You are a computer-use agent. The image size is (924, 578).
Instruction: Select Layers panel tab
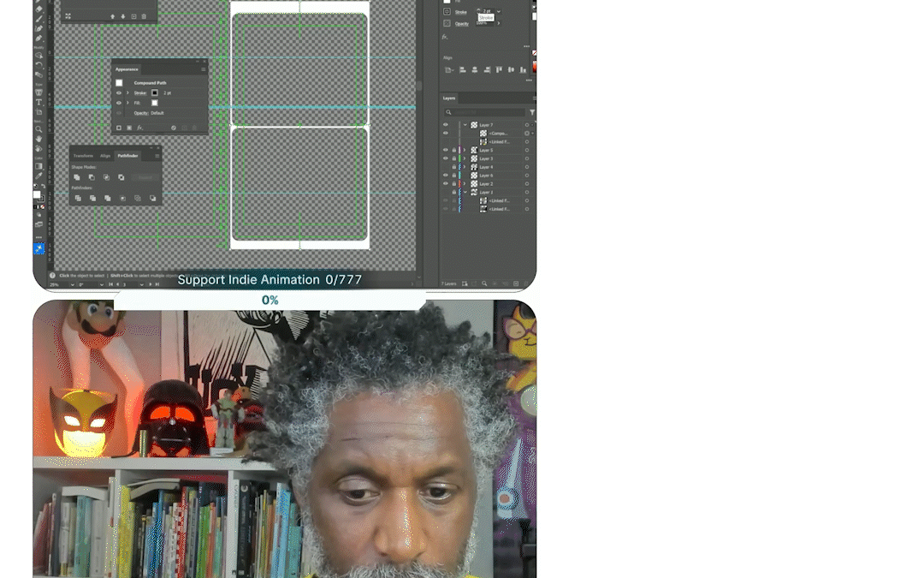pos(449,98)
